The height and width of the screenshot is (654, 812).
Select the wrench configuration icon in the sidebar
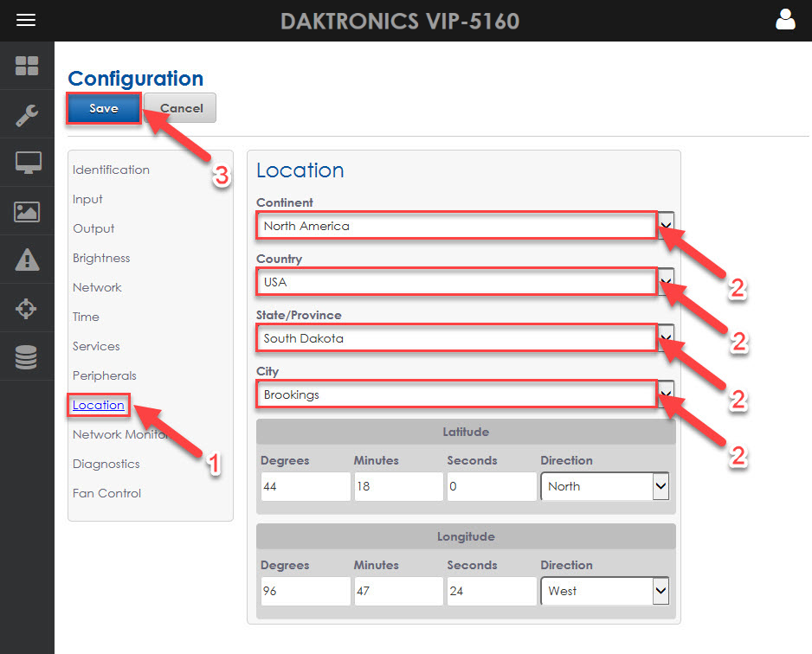pos(28,114)
